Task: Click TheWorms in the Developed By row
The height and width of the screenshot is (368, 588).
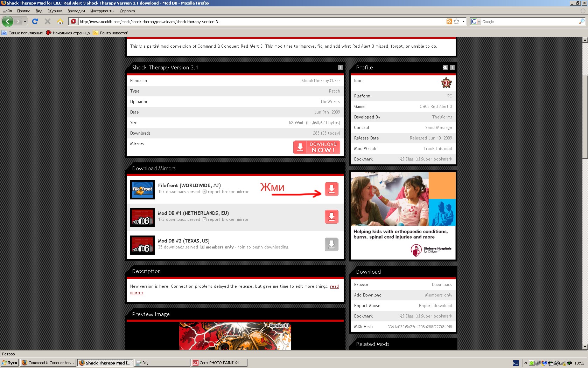Action: [442, 117]
